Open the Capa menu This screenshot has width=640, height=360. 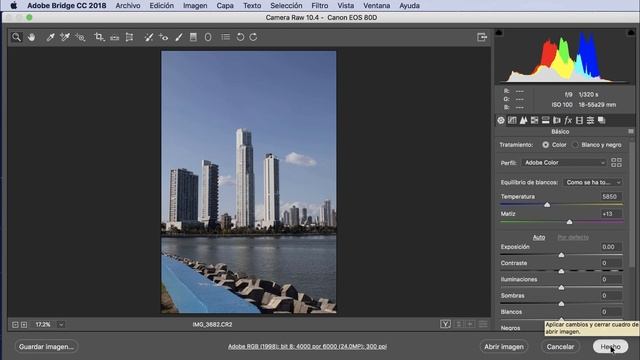(x=225, y=6)
